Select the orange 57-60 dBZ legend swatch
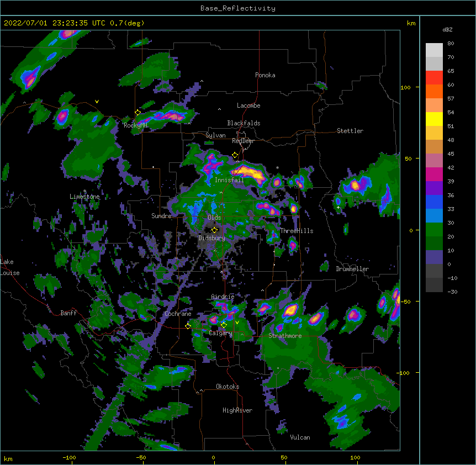Viewport: 476px width, 465px height. 434,91
